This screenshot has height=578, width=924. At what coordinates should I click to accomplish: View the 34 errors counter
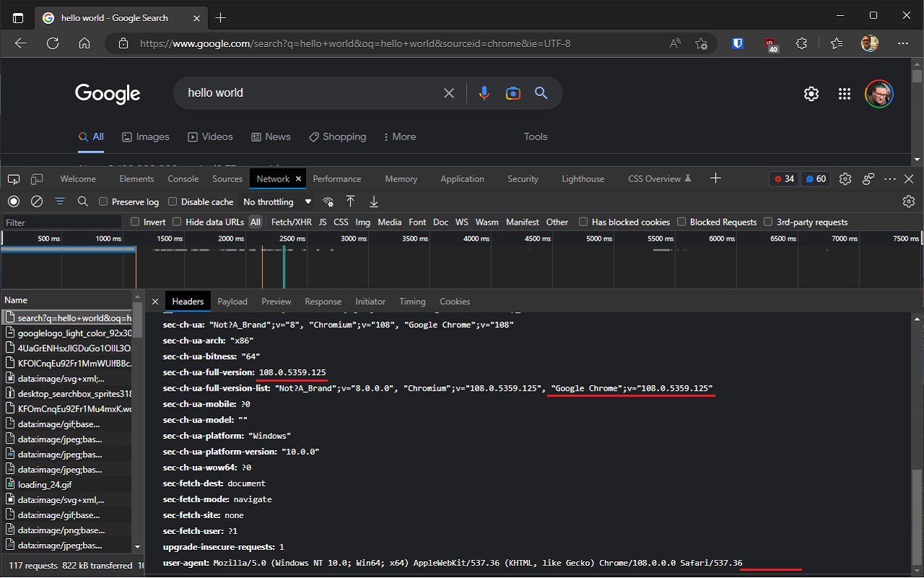(x=784, y=179)
